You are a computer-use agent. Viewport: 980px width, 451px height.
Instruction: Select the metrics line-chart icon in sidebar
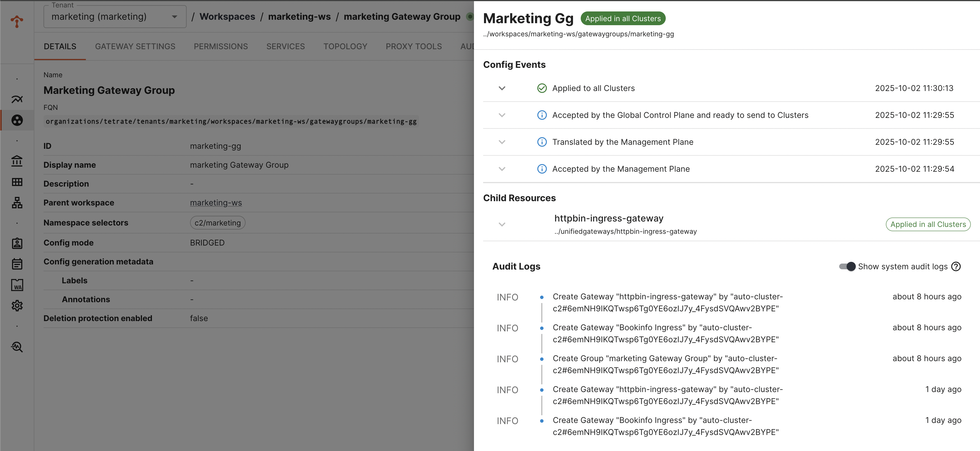(17, 99)
